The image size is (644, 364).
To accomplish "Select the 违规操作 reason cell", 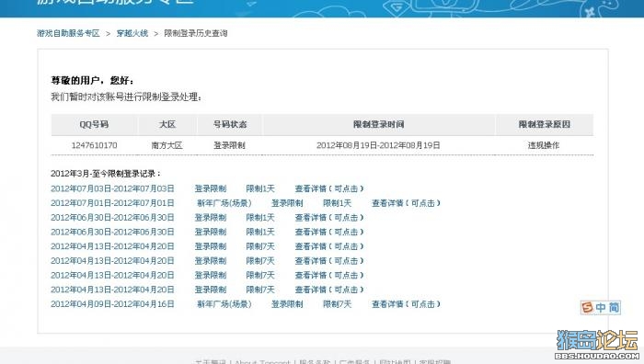I will (544, 145).
